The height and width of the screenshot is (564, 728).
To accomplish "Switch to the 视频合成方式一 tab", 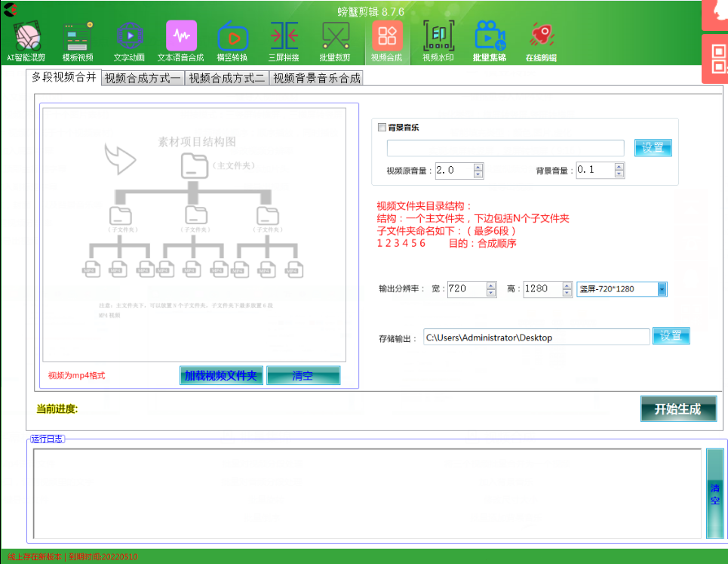I will point(143,79).
